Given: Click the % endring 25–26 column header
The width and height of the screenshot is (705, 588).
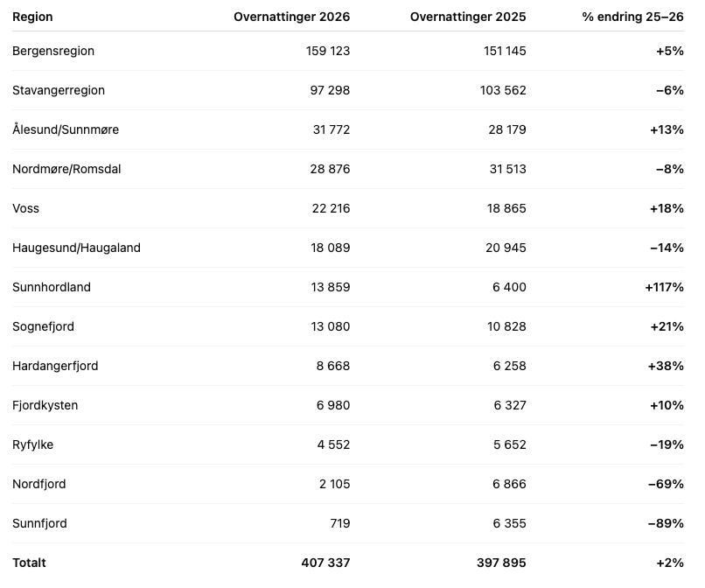Looking at the screenshot, I should click(632, 17).
